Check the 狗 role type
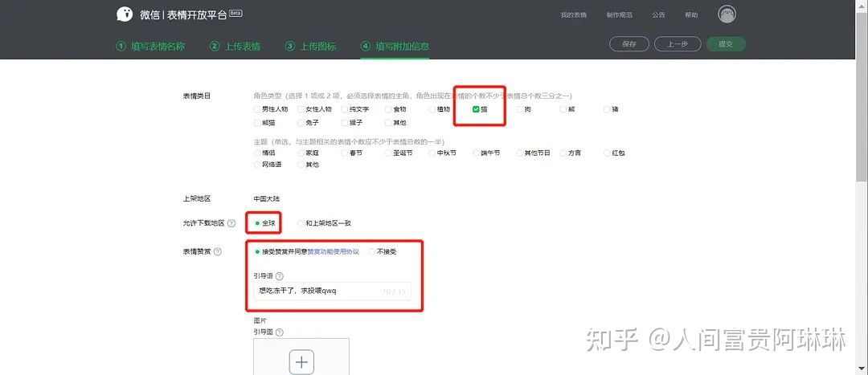The image size is (868, 375). point(520,109)
